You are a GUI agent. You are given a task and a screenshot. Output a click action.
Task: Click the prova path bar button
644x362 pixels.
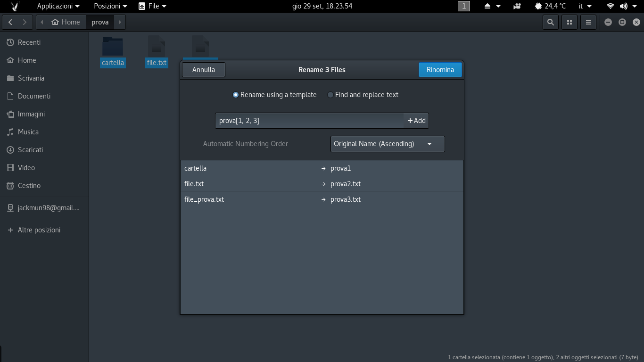(100, 22)
